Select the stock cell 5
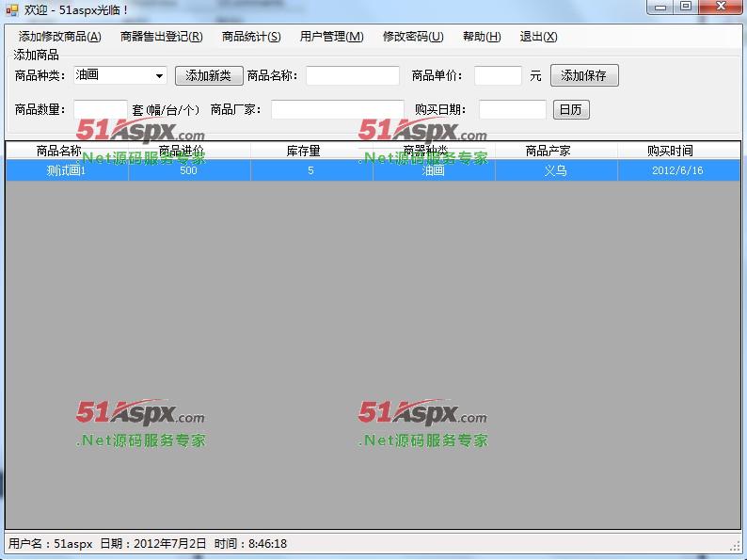The image size is (747, 560). point(311,170)
